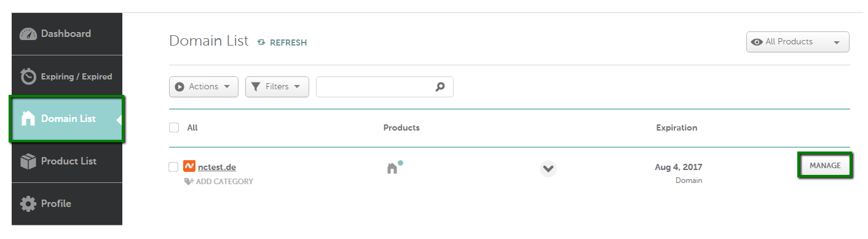Click the refresh arrows icon
Screen dimensions: 868x239
[x=261, y=43]
